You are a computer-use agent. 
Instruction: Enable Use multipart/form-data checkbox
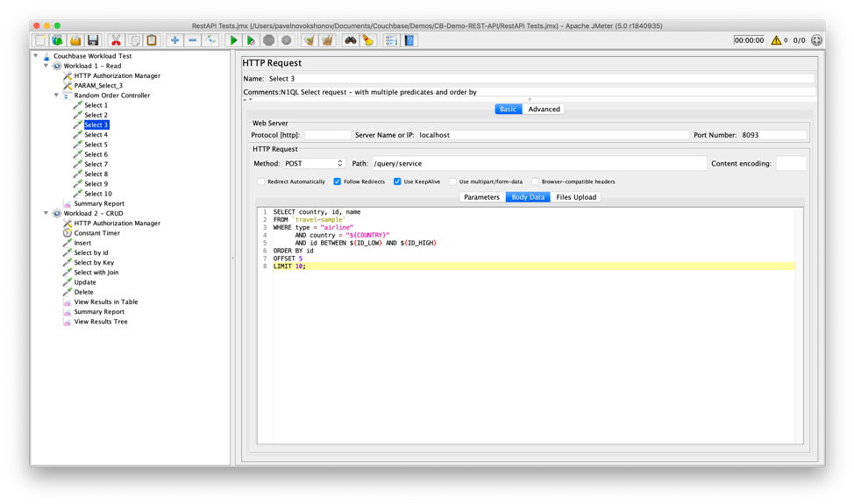(x=452, y=181)
